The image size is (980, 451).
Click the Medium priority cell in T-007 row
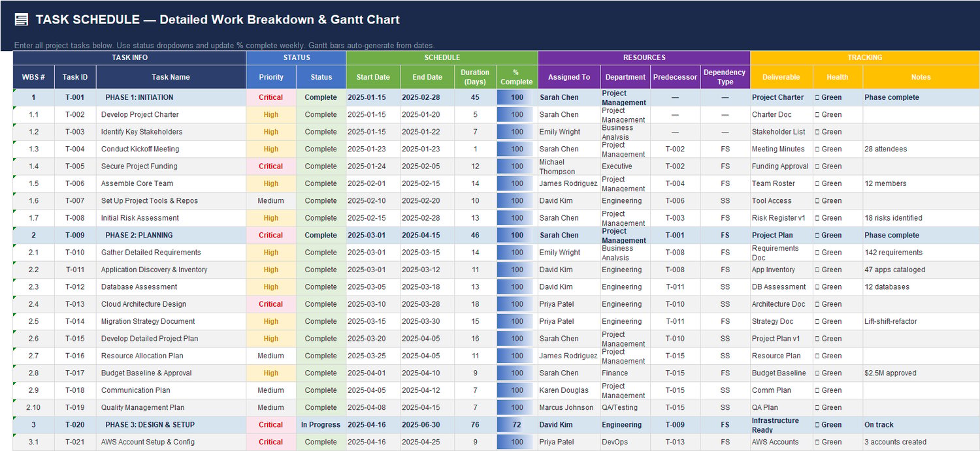coord(271,201)
